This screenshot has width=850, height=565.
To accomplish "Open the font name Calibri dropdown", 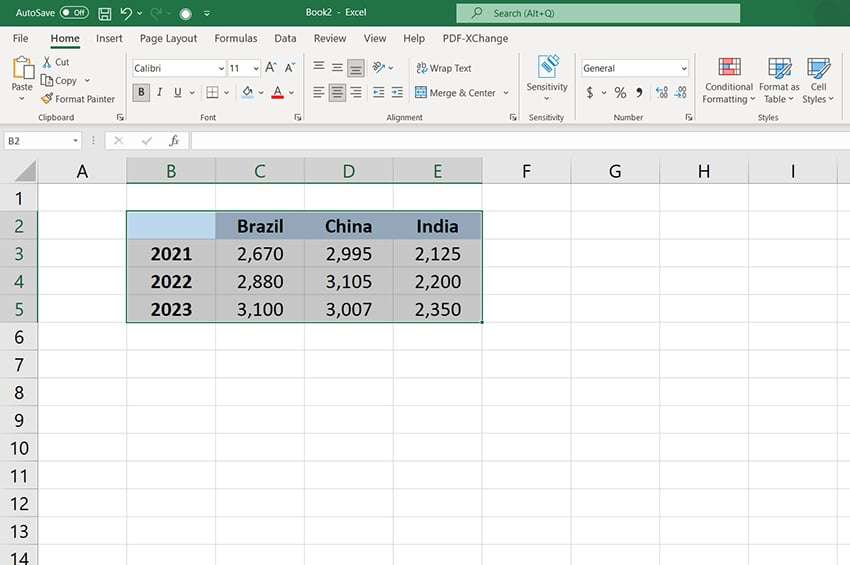I will (x=221, y=69).
